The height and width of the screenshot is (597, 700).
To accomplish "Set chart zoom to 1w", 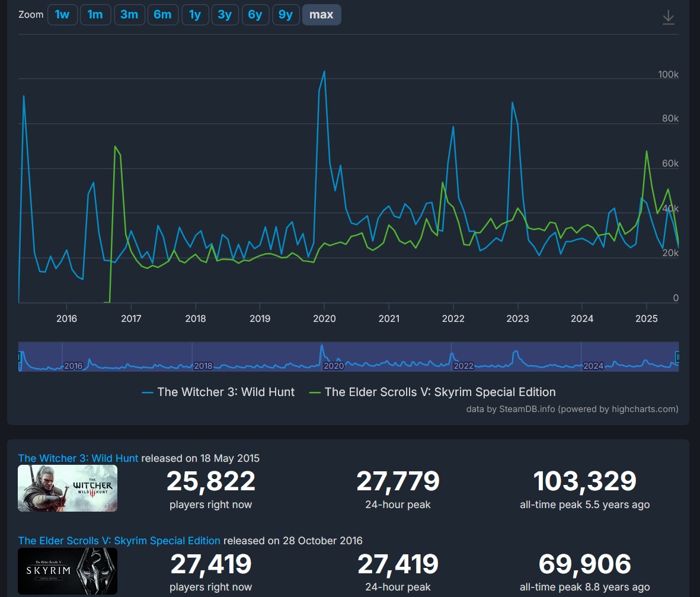I will click(x=62, y=15).
